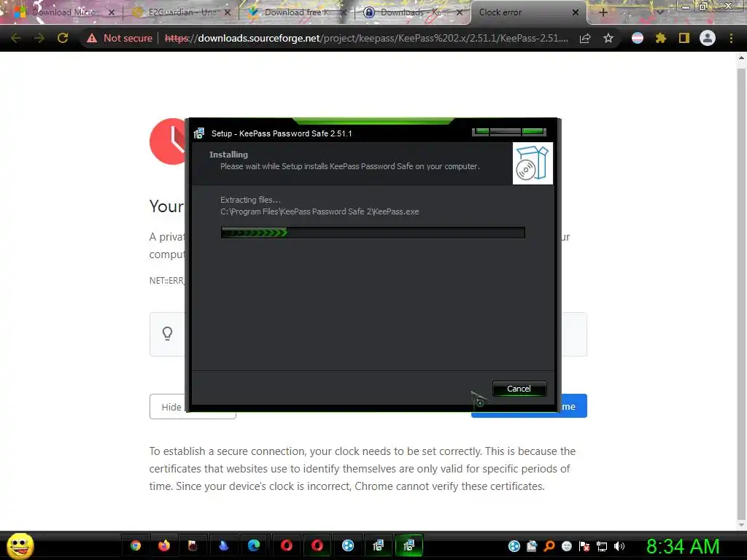The width and height of the screenshot is (747, 560).
Task: Open a new tab with plus button
Action: 603,12
